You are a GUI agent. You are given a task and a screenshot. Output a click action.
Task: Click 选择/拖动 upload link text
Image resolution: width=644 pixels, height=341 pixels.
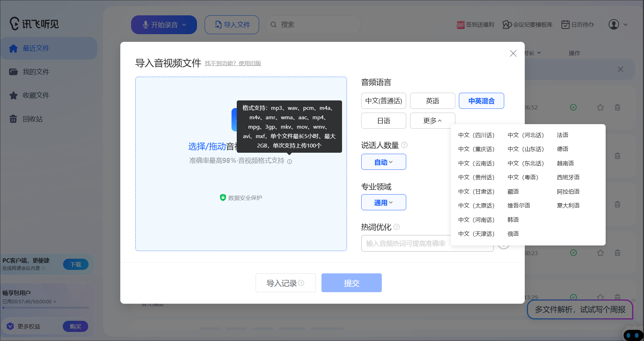(207, 146)
